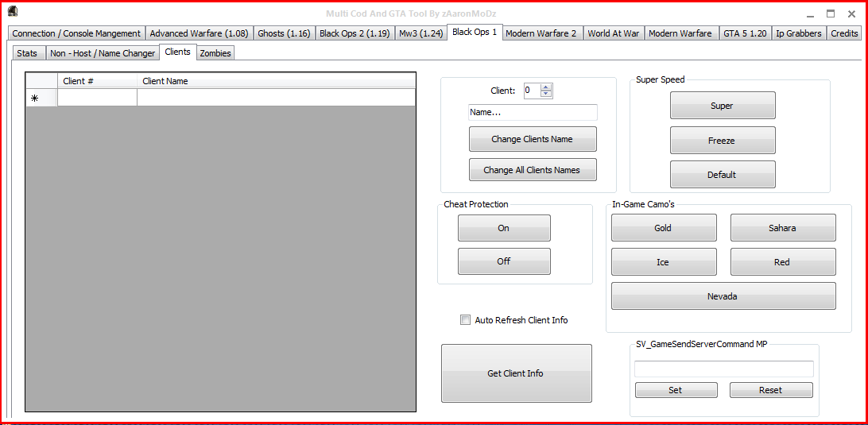This screenshot has height=425, width=868.
Task: Apply the Ice camo
Action: point(663,261)
